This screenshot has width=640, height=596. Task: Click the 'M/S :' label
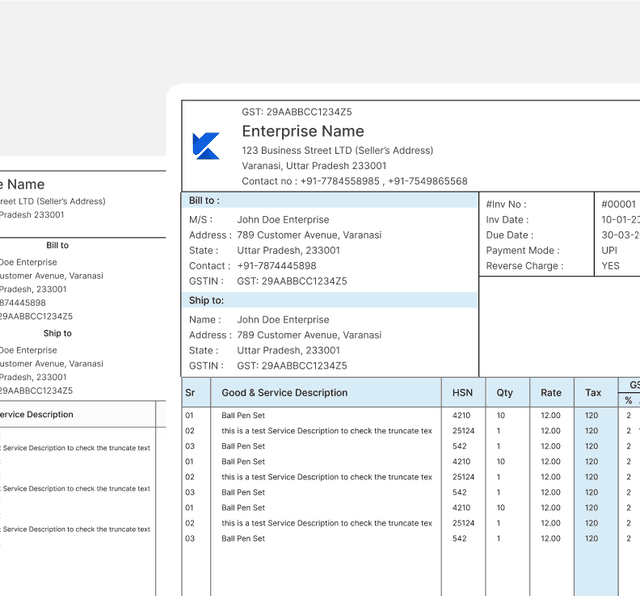tap(201, 220)
